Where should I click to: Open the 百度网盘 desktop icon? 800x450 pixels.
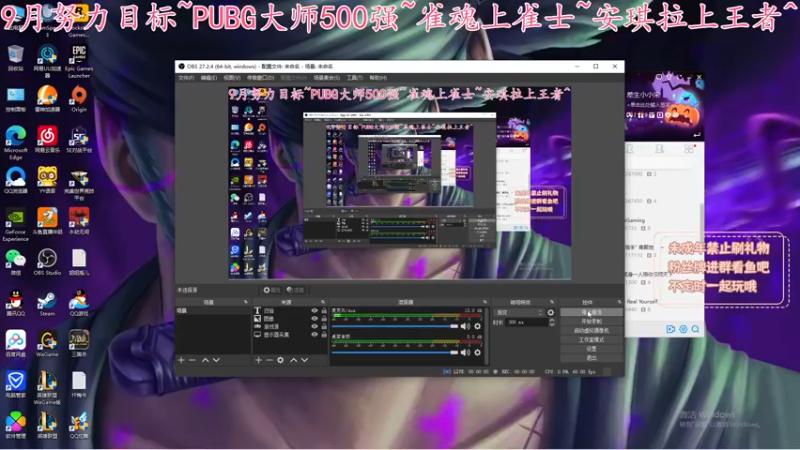point(15,344)
